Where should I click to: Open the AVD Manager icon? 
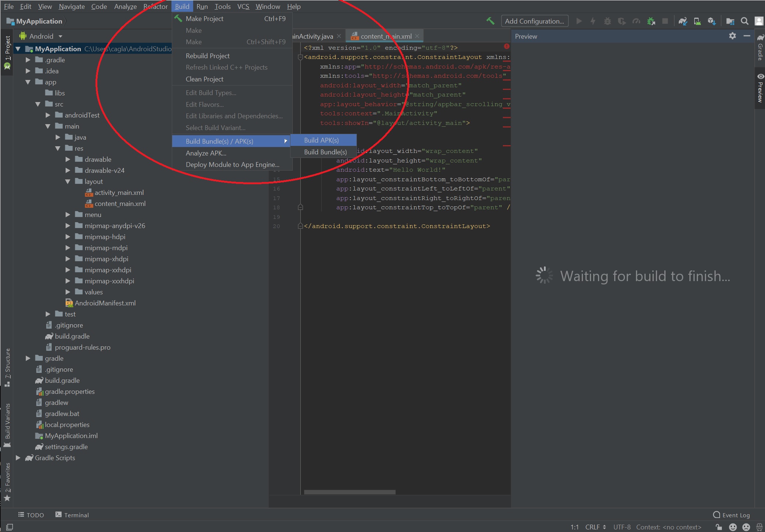click(x=697, y=21)
